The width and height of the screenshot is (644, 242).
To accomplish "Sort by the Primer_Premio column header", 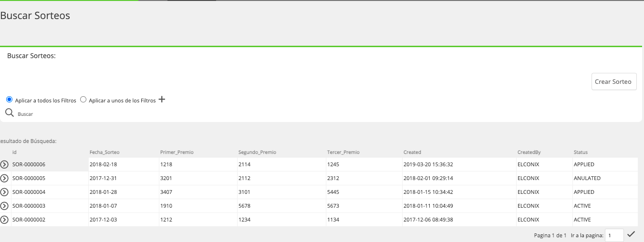I will [177, 152].
